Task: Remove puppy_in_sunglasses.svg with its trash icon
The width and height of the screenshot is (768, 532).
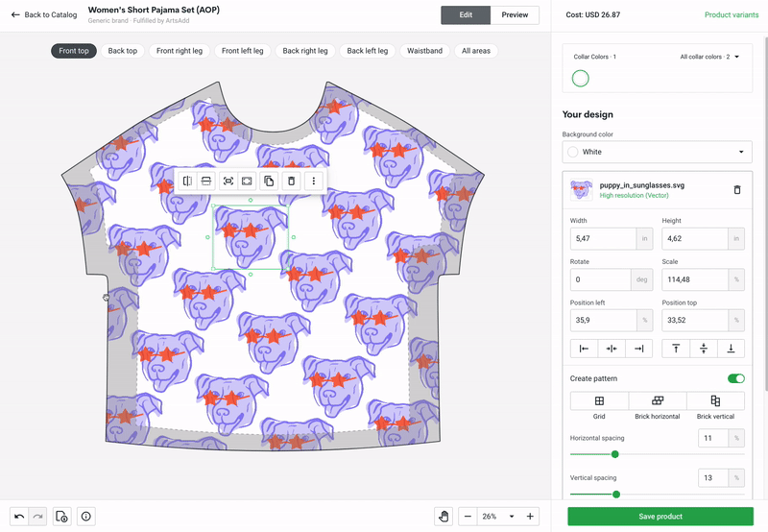Action: [x=737, y=189]
